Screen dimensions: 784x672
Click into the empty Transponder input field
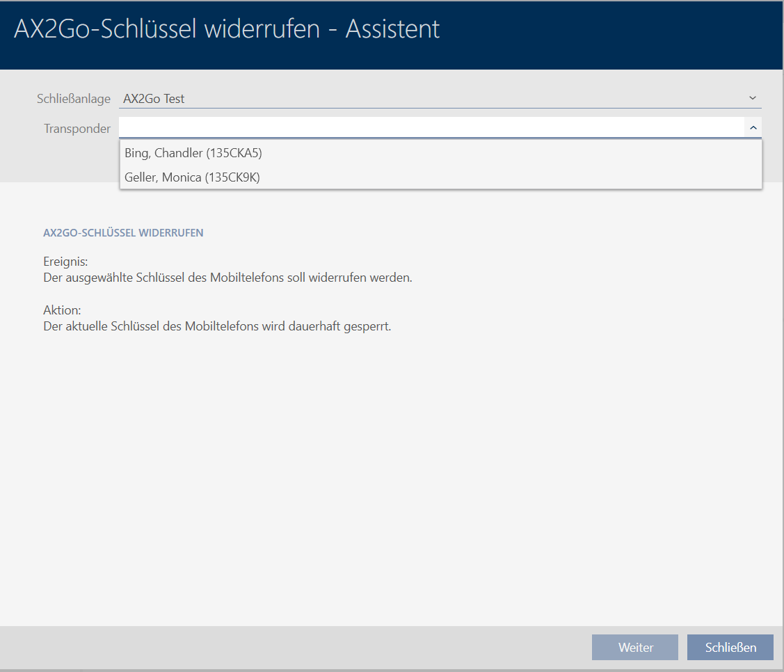[x=431, y=128]
